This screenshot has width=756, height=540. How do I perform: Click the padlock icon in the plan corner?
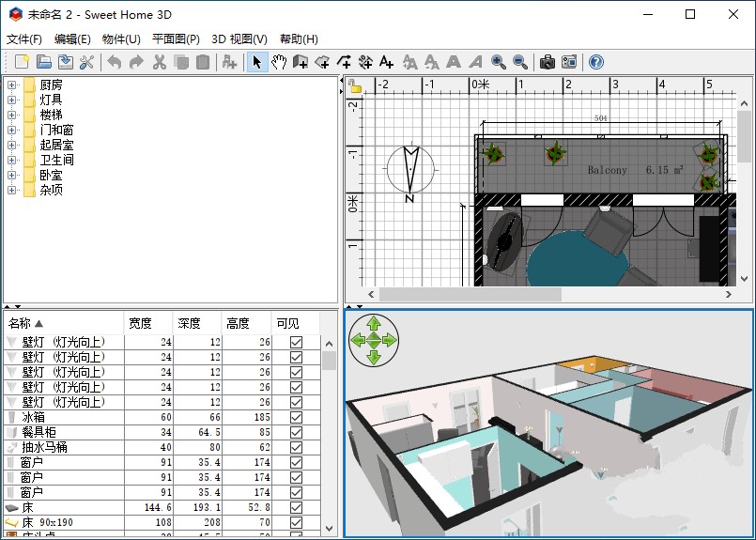pos(355,85)
